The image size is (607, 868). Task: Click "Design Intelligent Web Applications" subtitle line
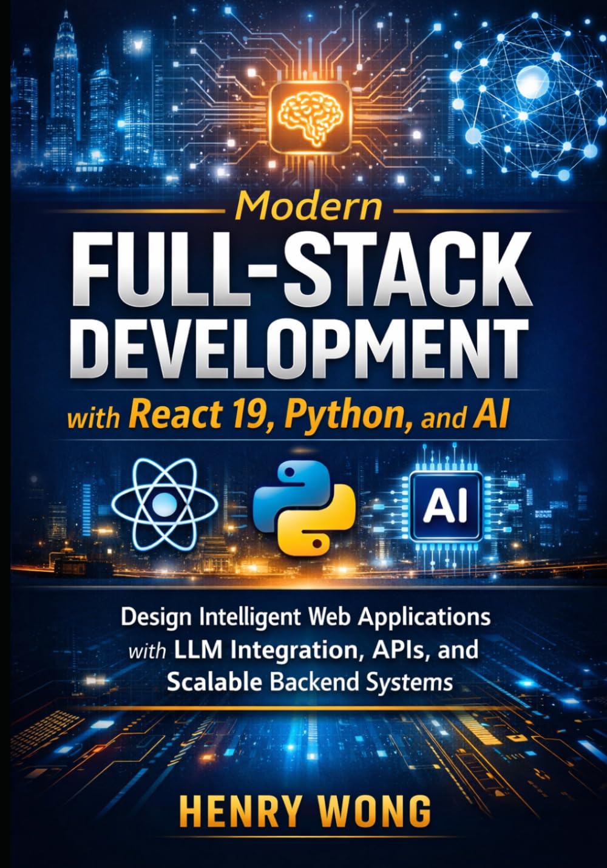[306, 618]
